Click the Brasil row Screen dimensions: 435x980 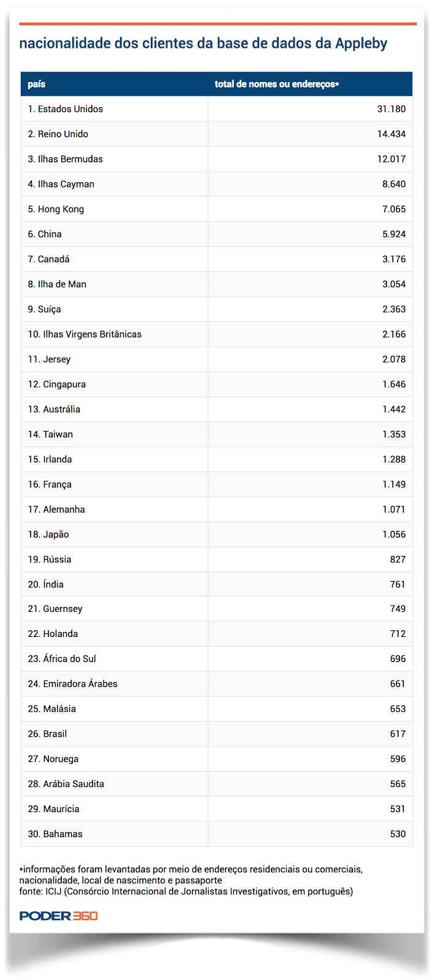tap(217, 734)
